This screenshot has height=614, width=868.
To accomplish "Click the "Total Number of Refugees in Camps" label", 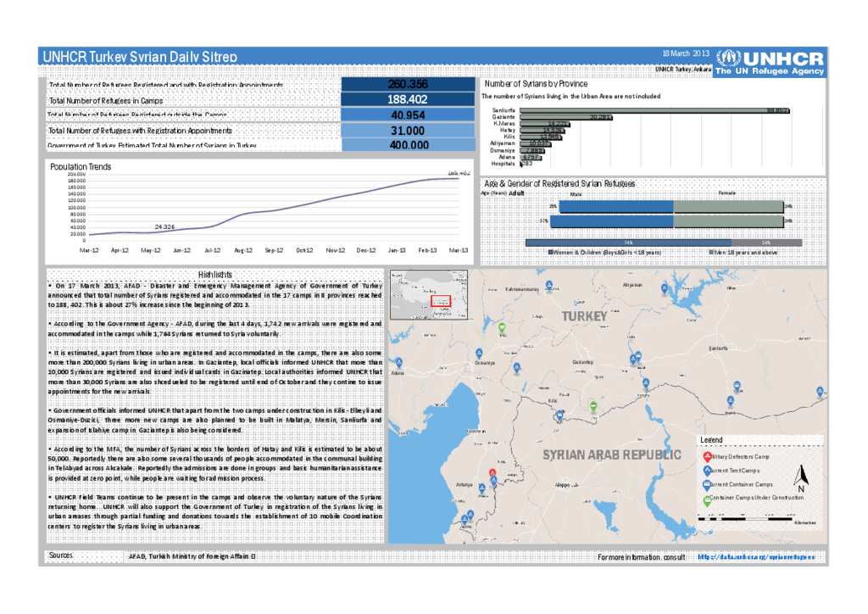I will (x=106, y=101).
